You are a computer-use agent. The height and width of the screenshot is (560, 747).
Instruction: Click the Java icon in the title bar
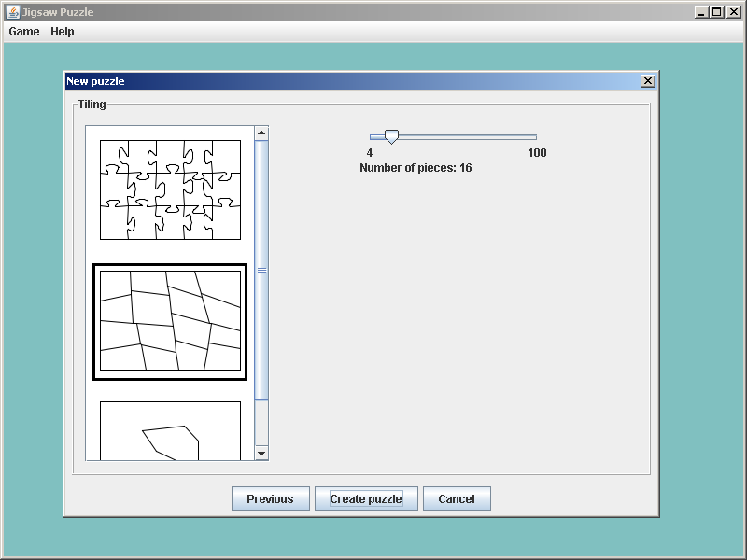(12, 12)
